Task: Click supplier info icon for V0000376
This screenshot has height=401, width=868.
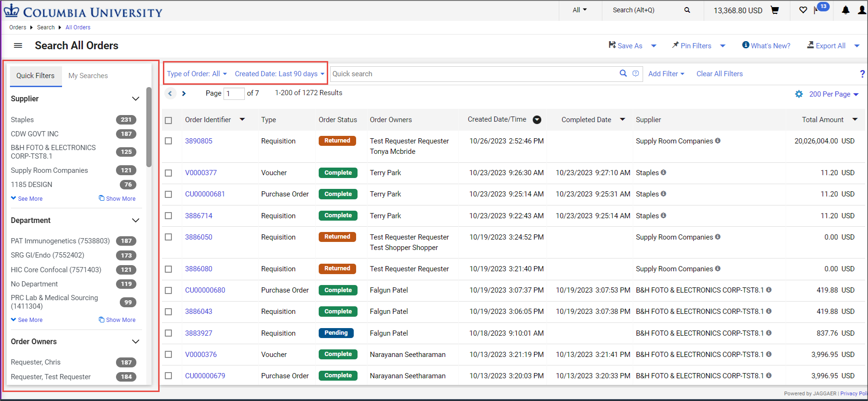Action: click(x=769, y=354)
